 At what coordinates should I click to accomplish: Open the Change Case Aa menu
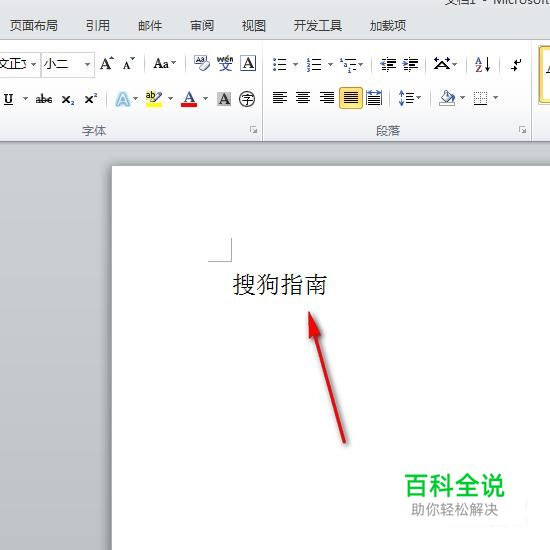[165, 64]
